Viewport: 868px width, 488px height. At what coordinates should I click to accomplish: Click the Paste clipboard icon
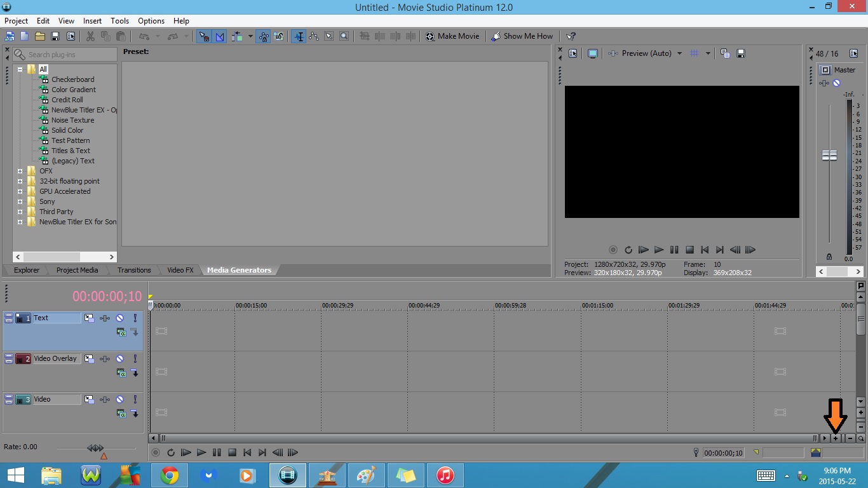coord(121,36)
